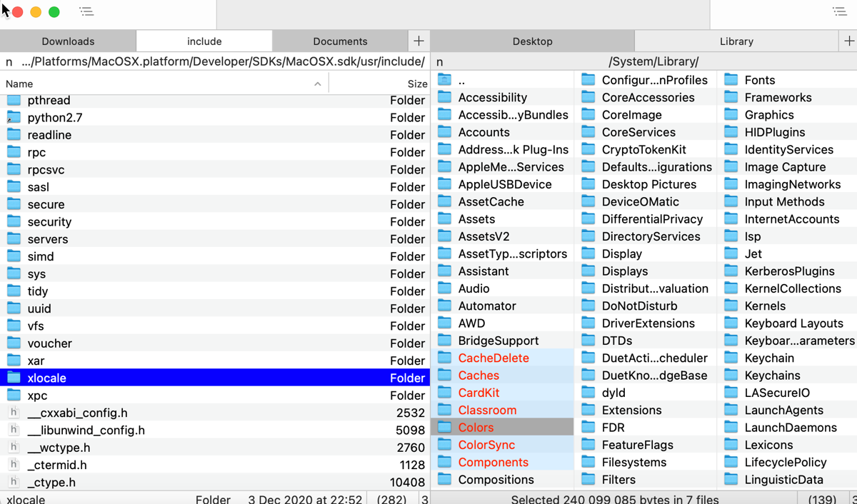Click the LinguisticData folder name
Viewport: 857px width, 504px height.
(x=784, y=480)
